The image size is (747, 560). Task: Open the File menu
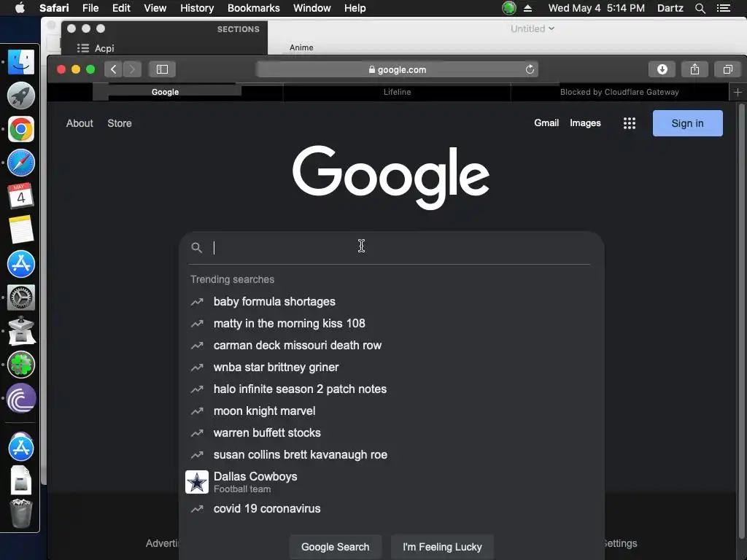[x=90, y=8]
